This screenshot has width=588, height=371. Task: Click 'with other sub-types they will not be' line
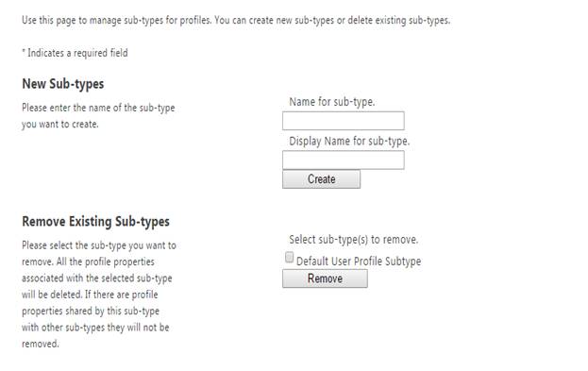[95, 328]
